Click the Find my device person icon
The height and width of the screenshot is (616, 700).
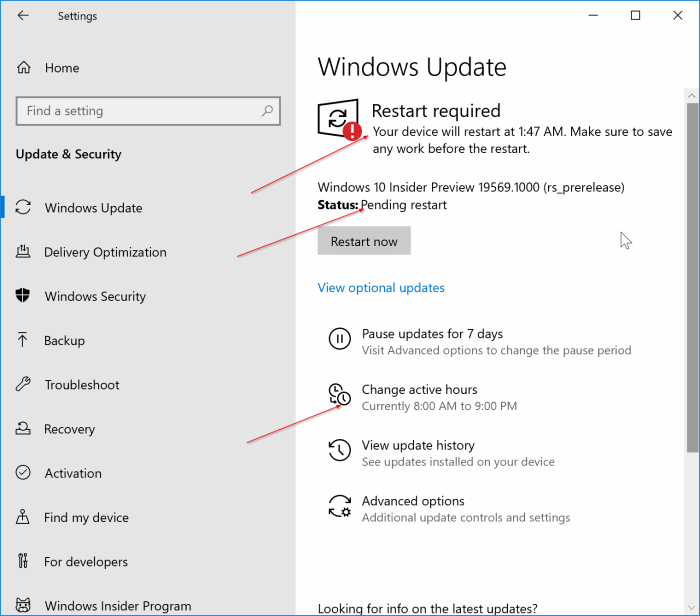pos(23,517)
